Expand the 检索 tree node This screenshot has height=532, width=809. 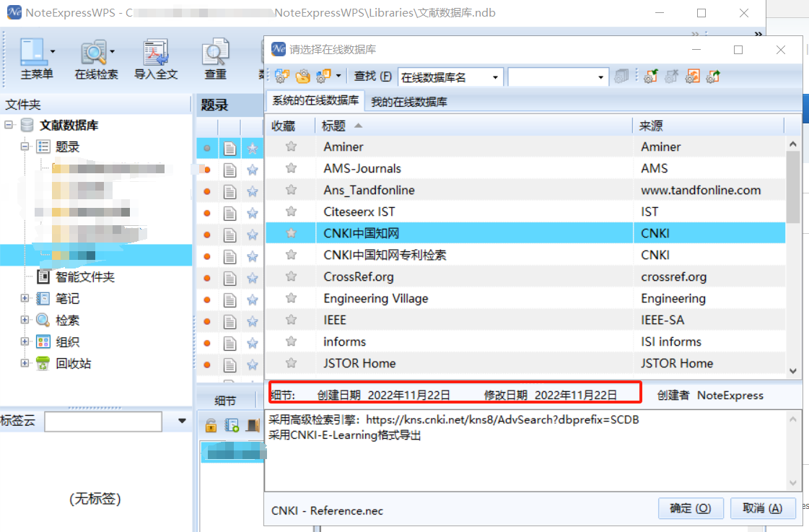click(x=25, y=319)
